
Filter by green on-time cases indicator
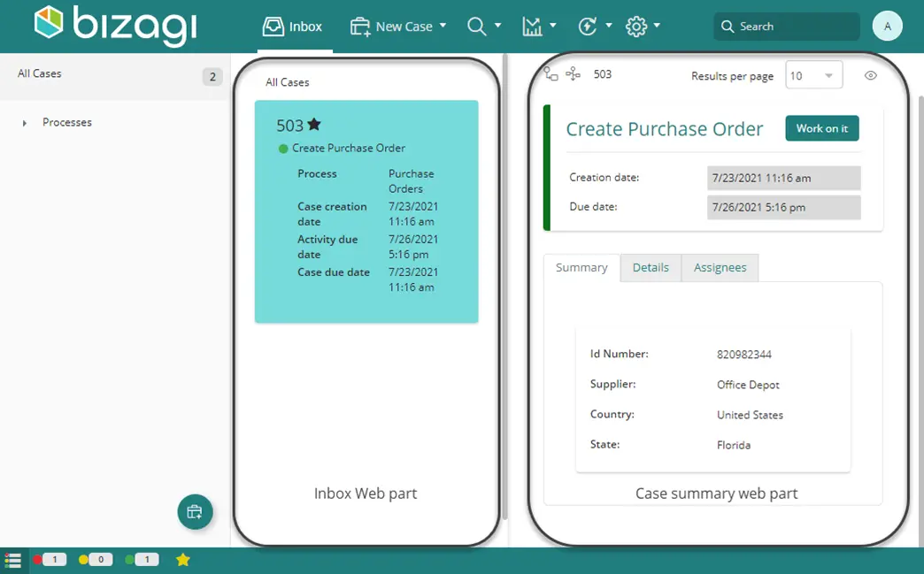tap(142, 559)
